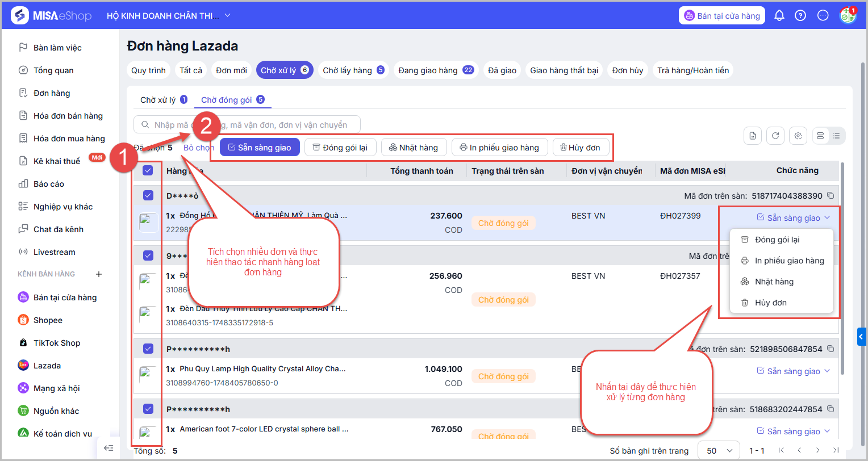Choose Nhặt hàng in the row dropdown menu
Image resolution: width=868 pixels, height=461 pixels.
pos(781,282)
